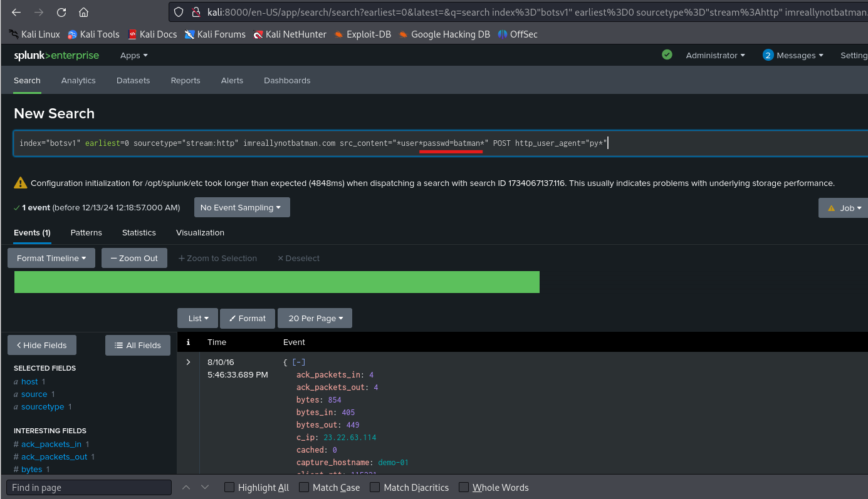Reload the page with the refresh icon

pos(61,13)
